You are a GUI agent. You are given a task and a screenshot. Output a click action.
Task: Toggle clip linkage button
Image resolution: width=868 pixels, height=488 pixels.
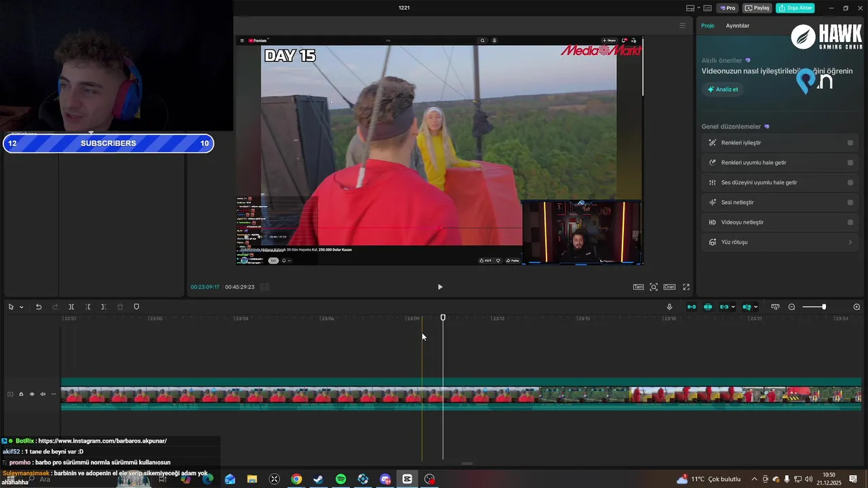[724, 307]
